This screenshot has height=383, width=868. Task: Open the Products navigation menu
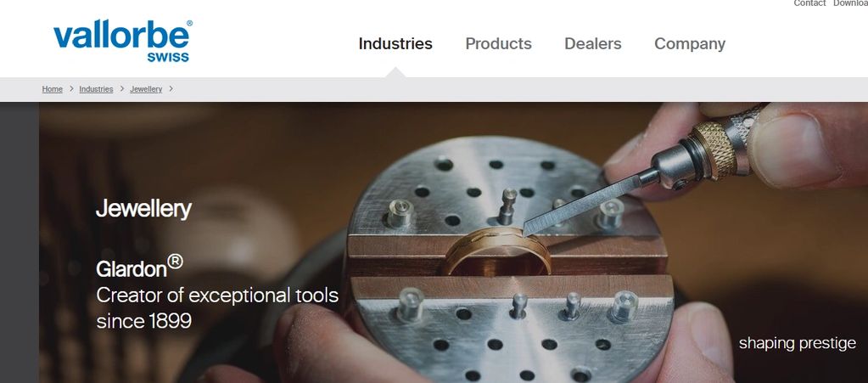[x=498, y=44]
